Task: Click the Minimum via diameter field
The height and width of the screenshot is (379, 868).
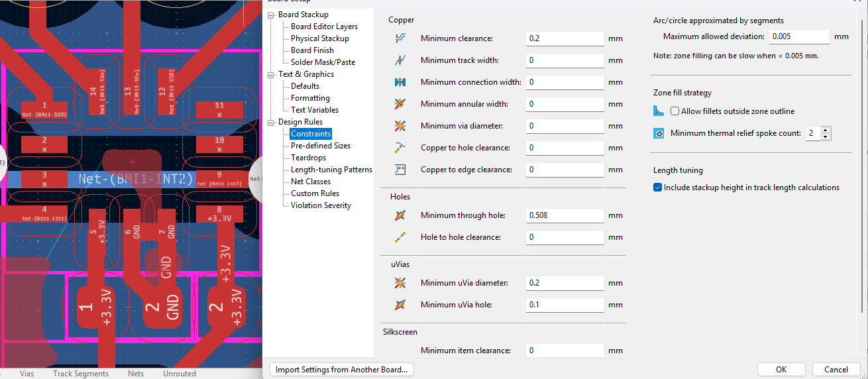Action: pyautogui.click(x=565, y=126)
